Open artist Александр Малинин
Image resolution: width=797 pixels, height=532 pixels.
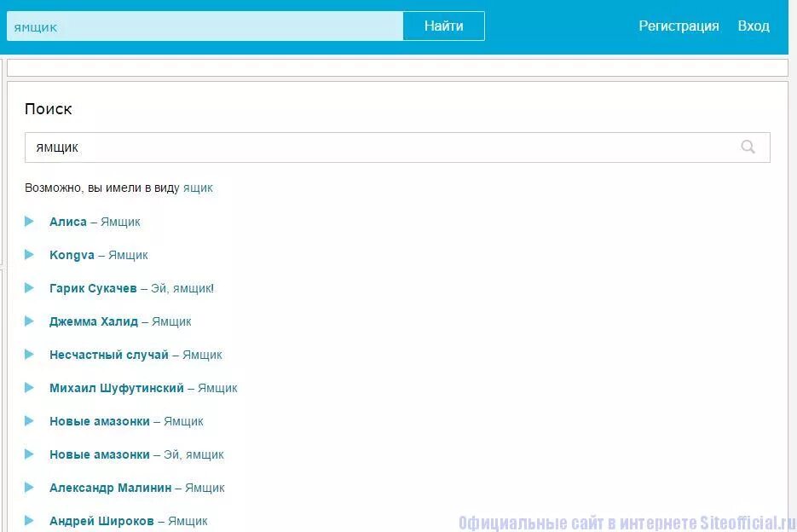tap(110, 488)
